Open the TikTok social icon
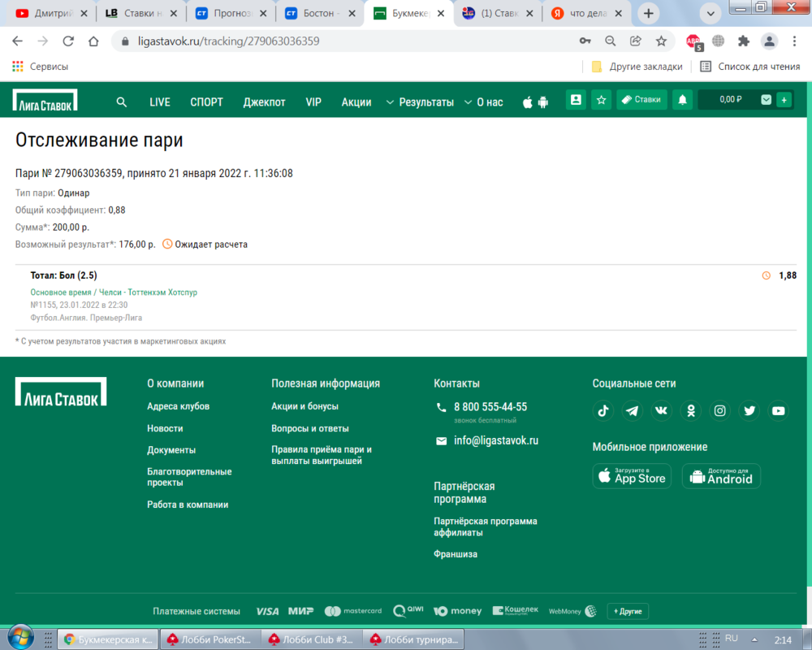This screenshot has height=650, width=812. (603, 411)
